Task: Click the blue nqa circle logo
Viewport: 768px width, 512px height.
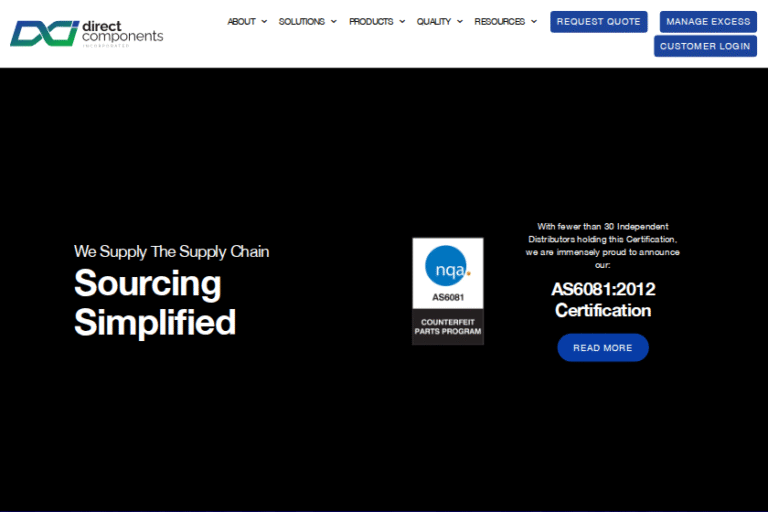Action: tap(447, 268)
